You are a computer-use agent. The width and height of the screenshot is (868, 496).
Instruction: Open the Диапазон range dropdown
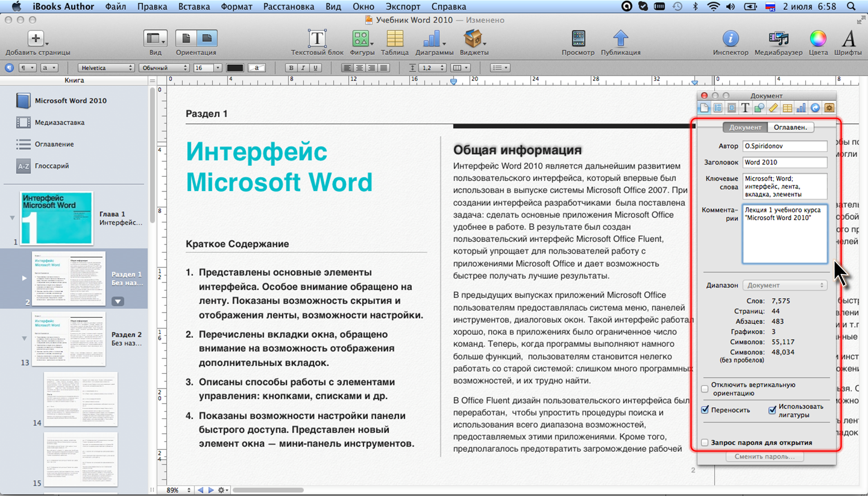[785, 285]
